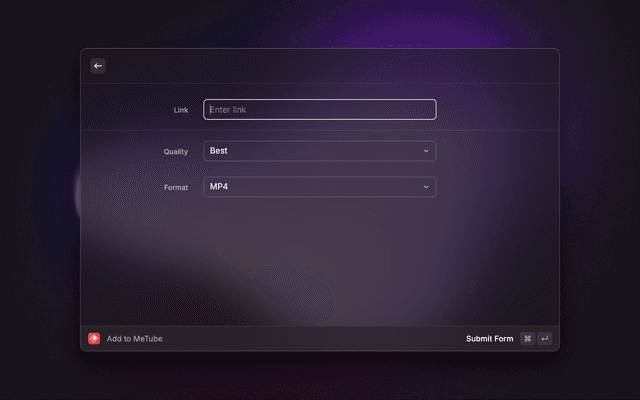Click the 'Format' field label

tap(176, 187)
